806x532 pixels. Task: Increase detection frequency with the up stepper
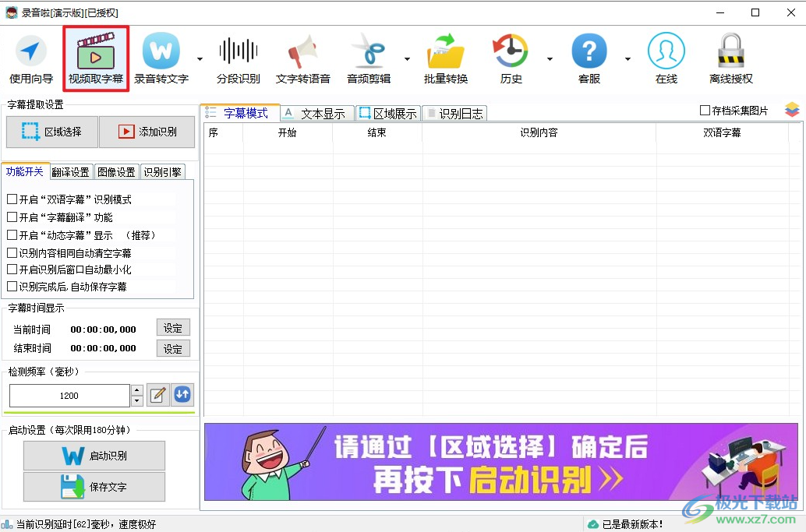coord(138,390)
